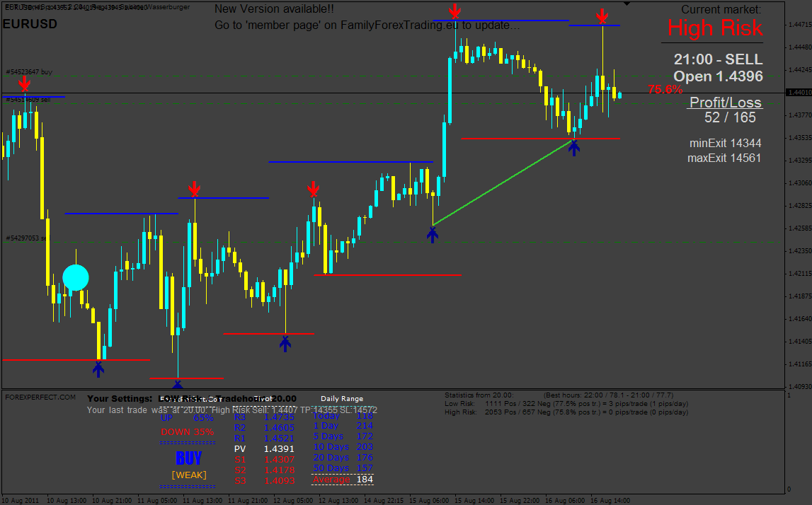Click the blue up arrow at the green trendline's lower end
The image size is (812, 505).
(x=433, y=234)
